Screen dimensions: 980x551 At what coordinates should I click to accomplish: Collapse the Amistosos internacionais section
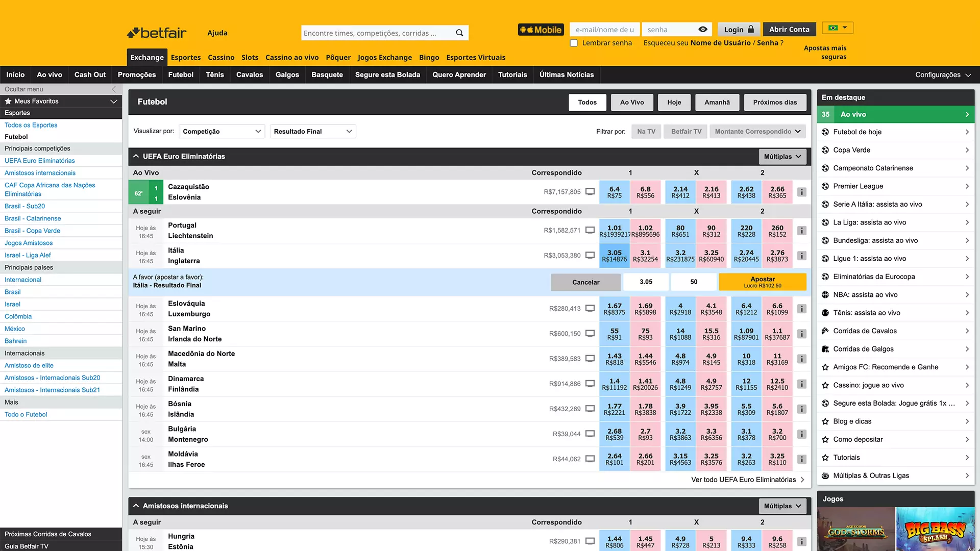click(x=136, y=506)
